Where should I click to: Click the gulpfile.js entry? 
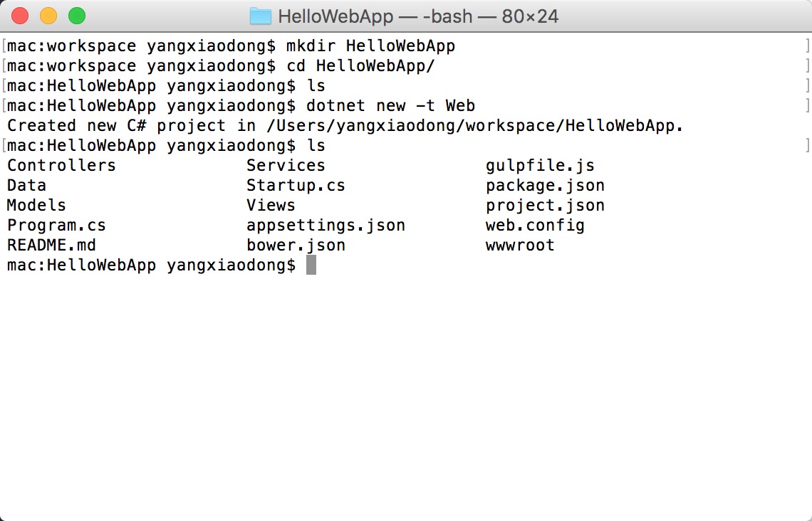click(539, 165)
